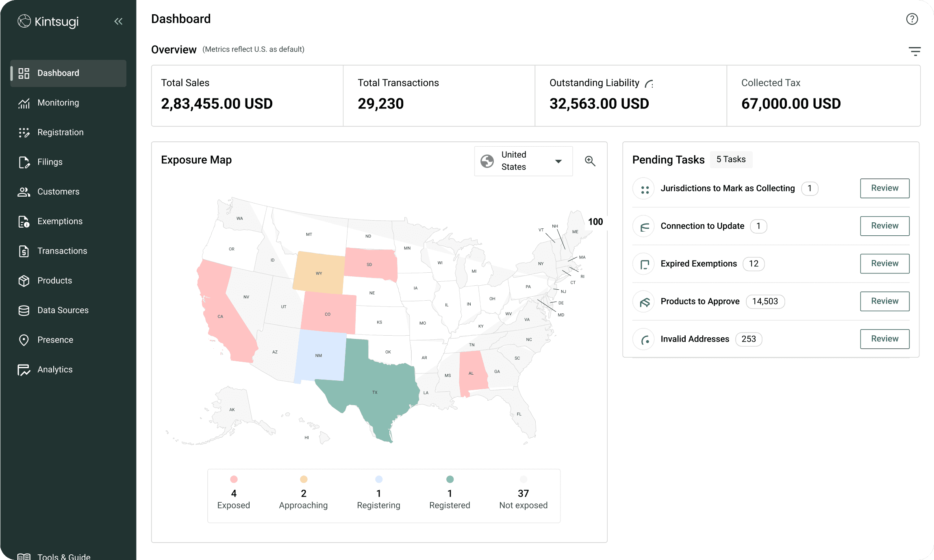Click the map zoom-in magnifier icon

590,161
